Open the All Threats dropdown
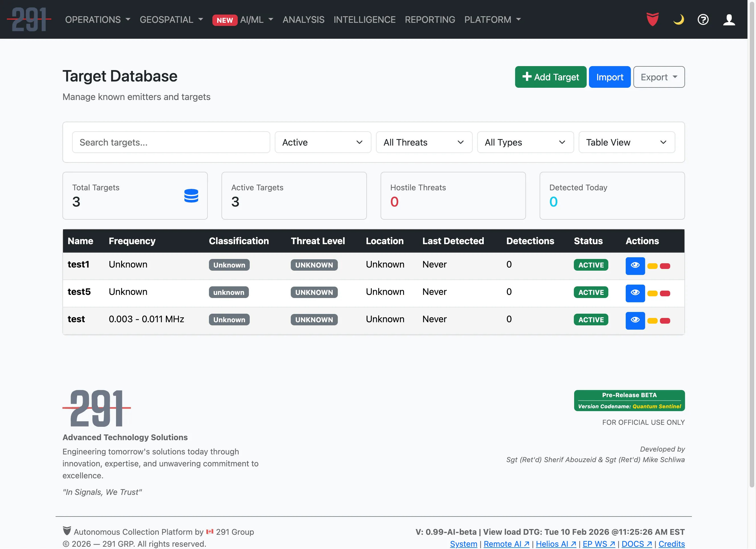 point(424,142)
